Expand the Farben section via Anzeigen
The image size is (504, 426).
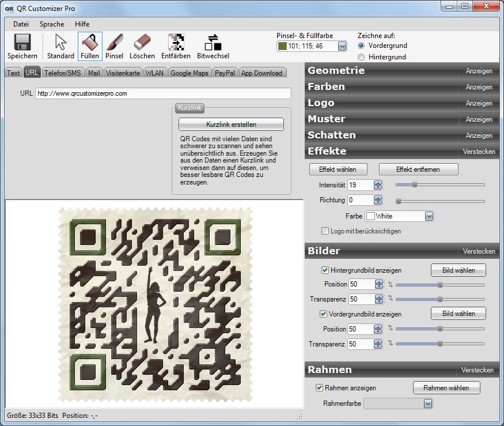479,87
